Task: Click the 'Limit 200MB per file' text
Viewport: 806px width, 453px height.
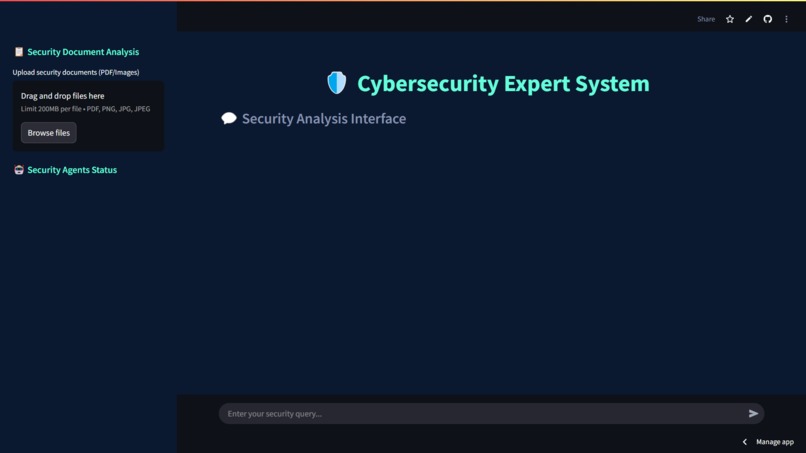Action: [x=51, y=109]
